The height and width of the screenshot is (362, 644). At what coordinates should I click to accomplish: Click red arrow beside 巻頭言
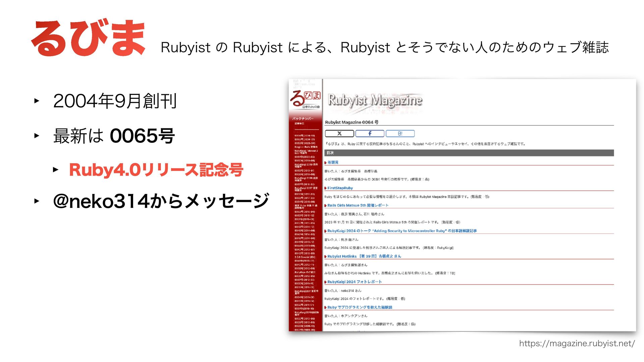pyautogui.click(x=325, y=163)
